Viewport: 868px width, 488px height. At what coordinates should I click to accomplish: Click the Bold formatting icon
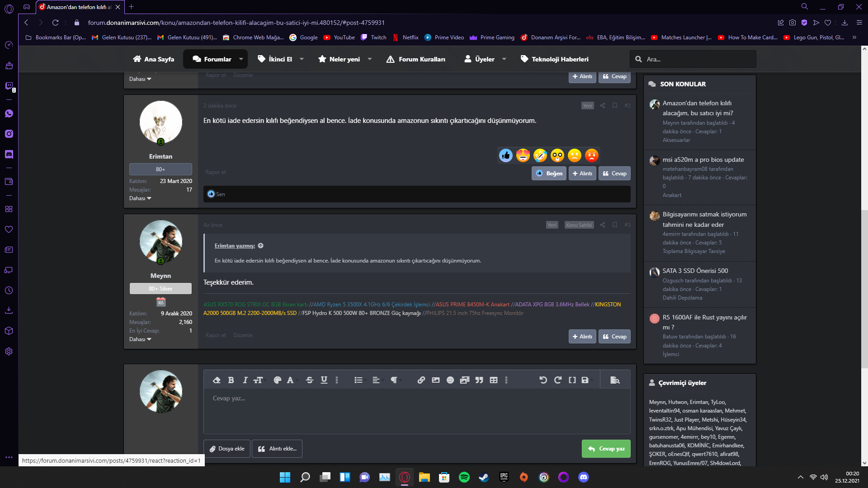231,380
